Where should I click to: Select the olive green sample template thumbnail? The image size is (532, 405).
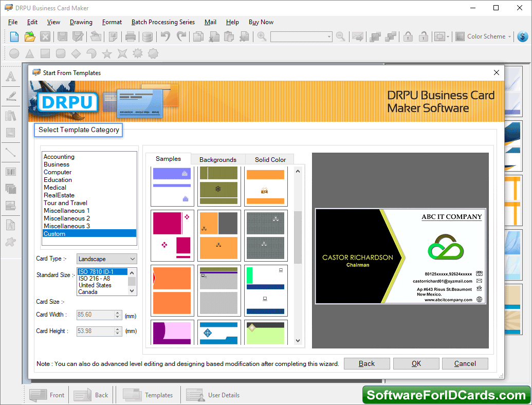pos(219,186)
